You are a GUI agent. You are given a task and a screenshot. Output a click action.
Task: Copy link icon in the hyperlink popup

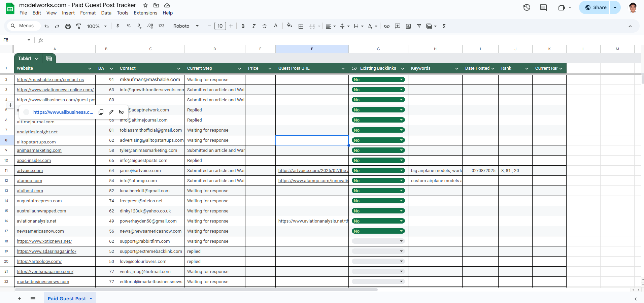(x=101, y=112)
